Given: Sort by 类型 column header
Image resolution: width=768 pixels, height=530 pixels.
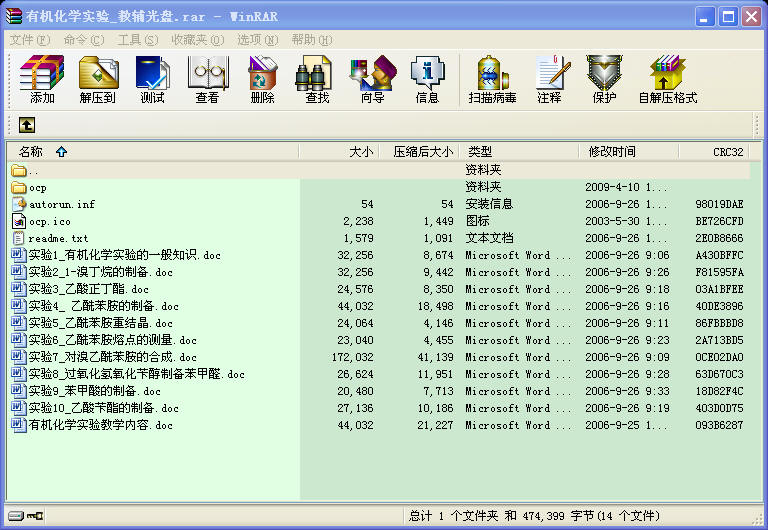Looking at the screenshot, I should pos(519,152).
